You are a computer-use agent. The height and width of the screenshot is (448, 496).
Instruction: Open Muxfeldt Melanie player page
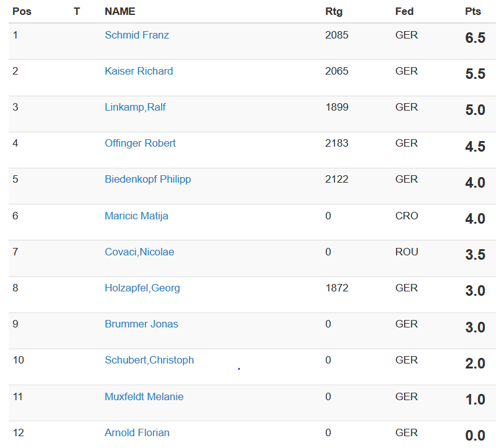pos(144,397)
